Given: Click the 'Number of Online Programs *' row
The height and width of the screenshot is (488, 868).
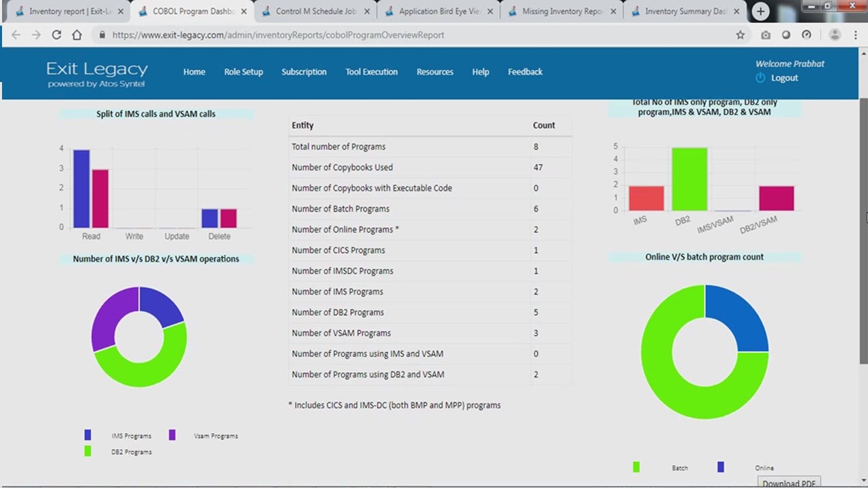Looking at the screenshot, I should coord(430,229).
